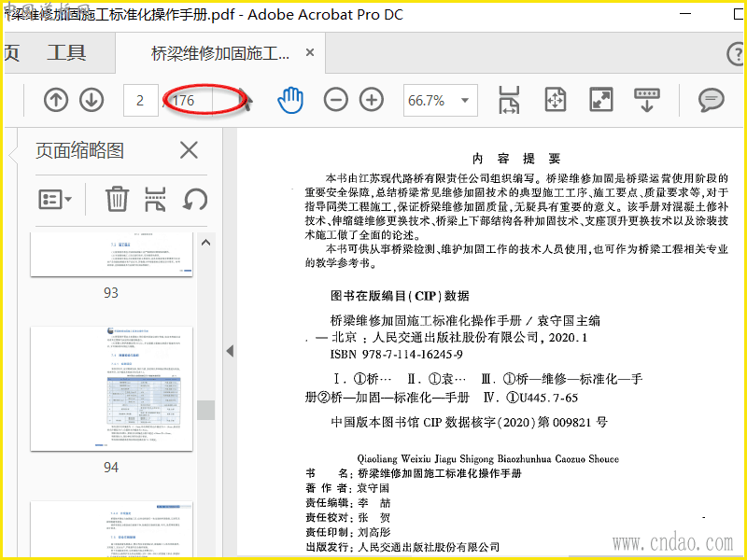Minimize the Acrobat window
This screenshot has width=747, height=560.
point(685,14)
